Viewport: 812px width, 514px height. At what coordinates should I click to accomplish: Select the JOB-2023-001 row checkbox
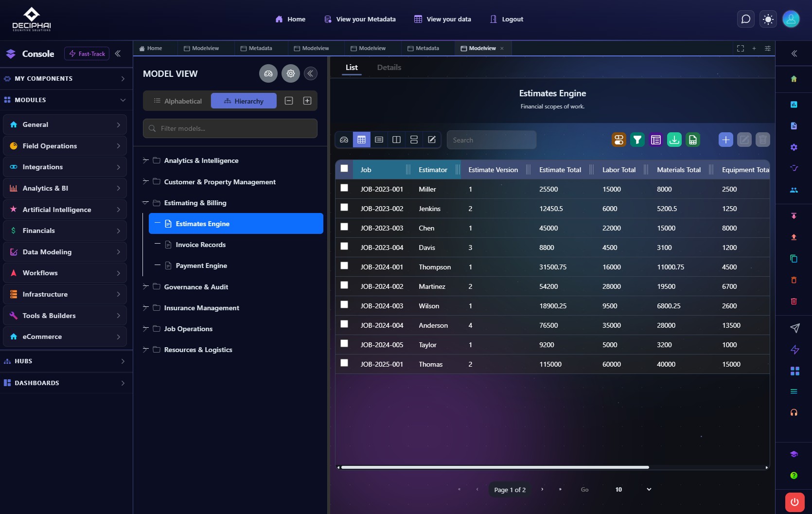[344, 188]
